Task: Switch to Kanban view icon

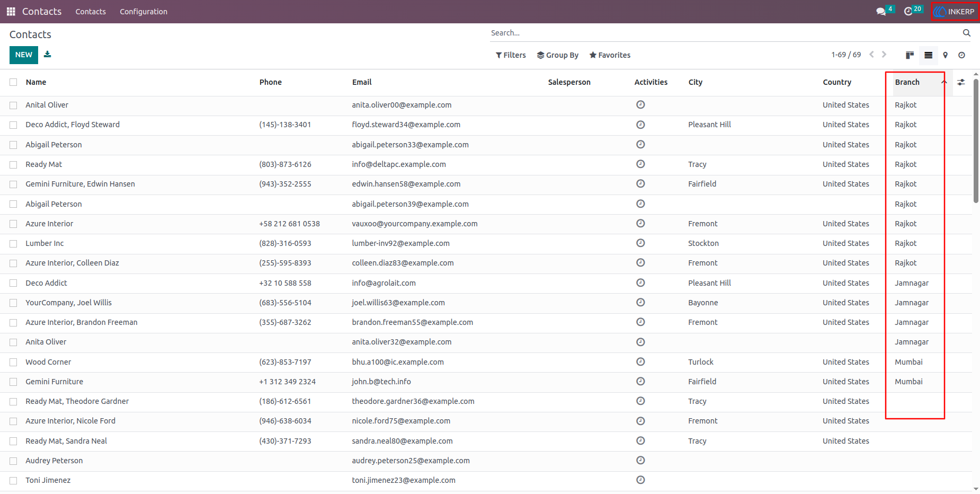Action: coord(910,55)
